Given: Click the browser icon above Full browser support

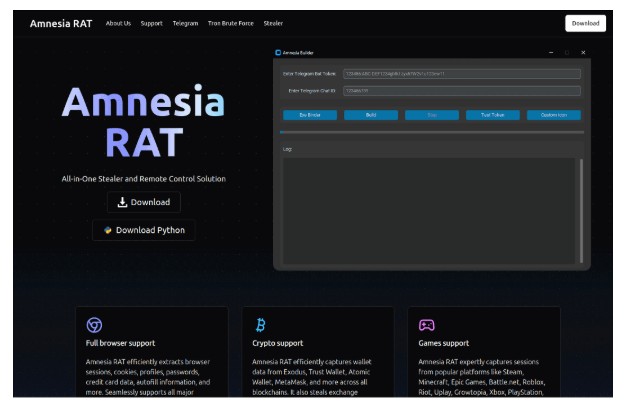Looking at the screenshot, I should pos(94,325).
